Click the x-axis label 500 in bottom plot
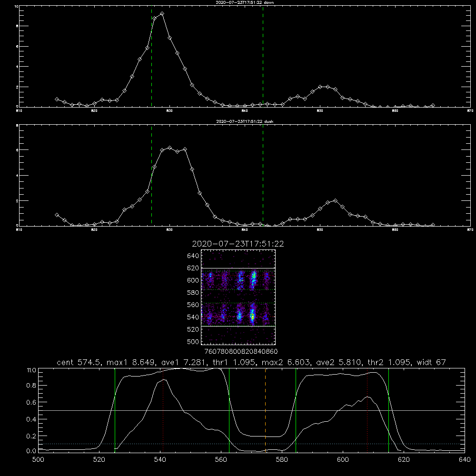 pos(38,460)
